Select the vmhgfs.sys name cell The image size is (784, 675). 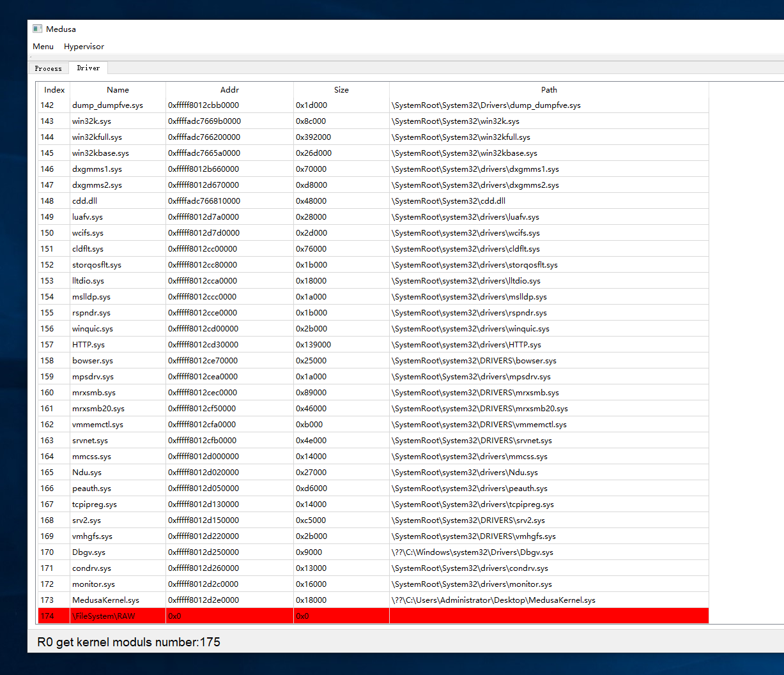coord(118,536)
